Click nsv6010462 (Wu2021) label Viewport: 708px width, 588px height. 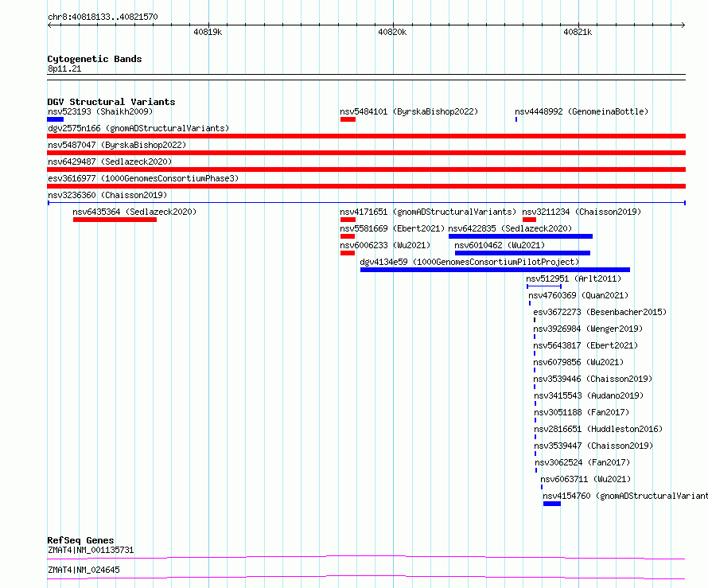(x=500, y=245)
